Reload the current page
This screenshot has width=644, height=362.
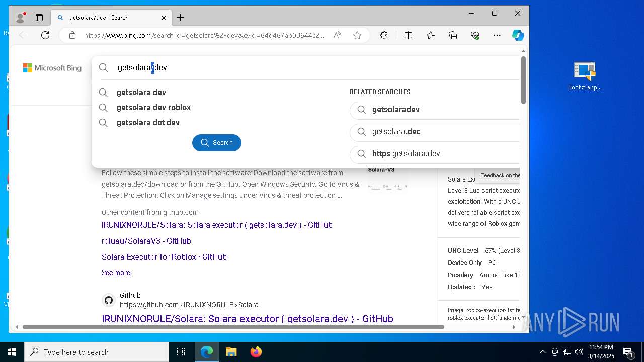click(45, 35)
